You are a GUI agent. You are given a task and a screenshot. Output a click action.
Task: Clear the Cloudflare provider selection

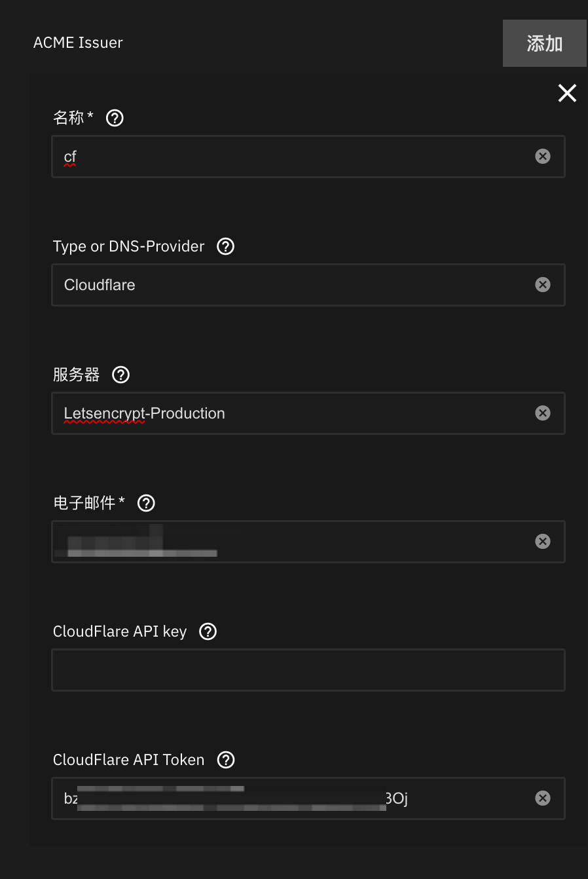point(543,285)
